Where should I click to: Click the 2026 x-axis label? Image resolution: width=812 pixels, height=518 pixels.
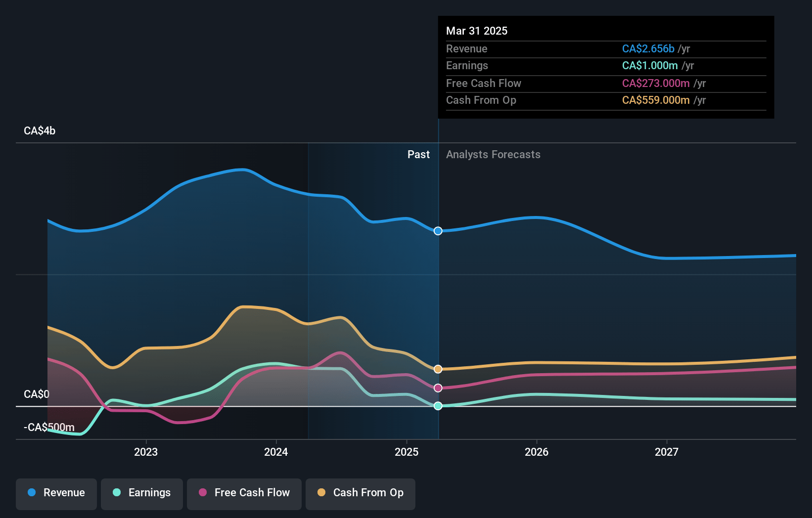tap(537, 452)
